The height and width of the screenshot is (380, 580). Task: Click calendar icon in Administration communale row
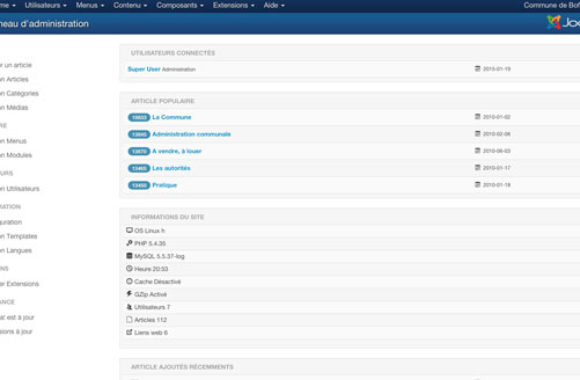click(477, 134)
